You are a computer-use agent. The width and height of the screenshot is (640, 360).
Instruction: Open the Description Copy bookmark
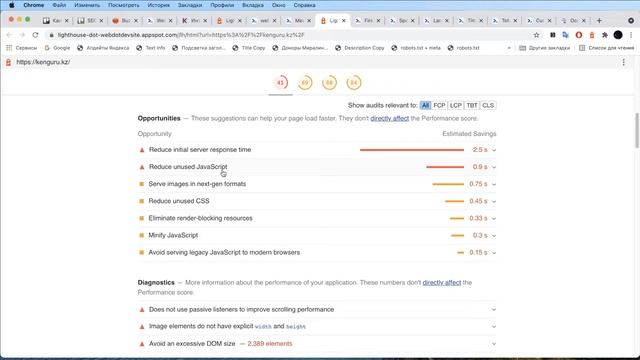coord(360,48)
